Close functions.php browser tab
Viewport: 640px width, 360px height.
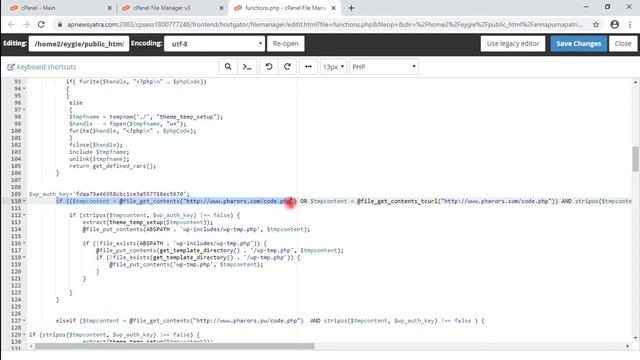click(x=333, y=8)
